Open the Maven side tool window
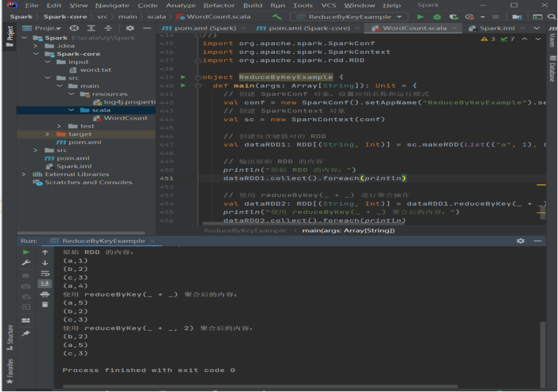 pyautogui.click(x=552, y=37)
